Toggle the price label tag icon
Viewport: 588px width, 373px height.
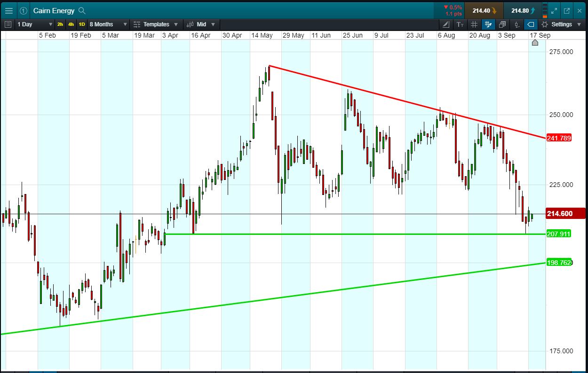pyautogui.click(x=531, y=24)
